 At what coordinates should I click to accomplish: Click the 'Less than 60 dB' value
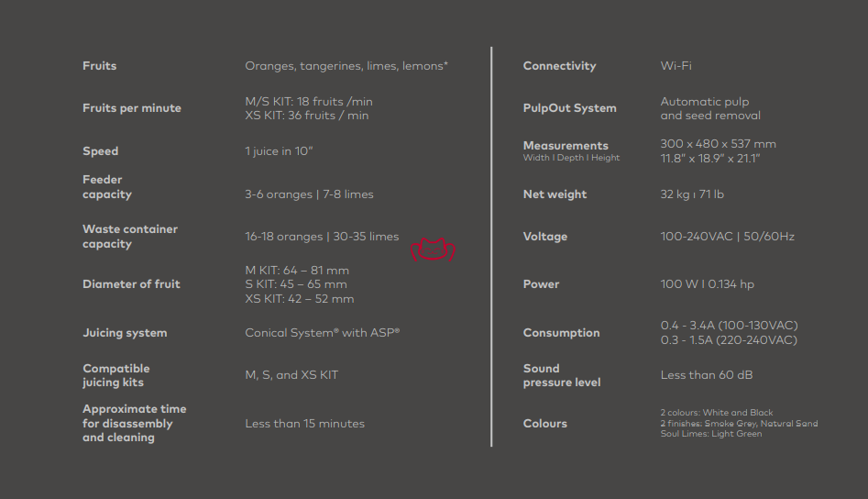click(707, 375)
